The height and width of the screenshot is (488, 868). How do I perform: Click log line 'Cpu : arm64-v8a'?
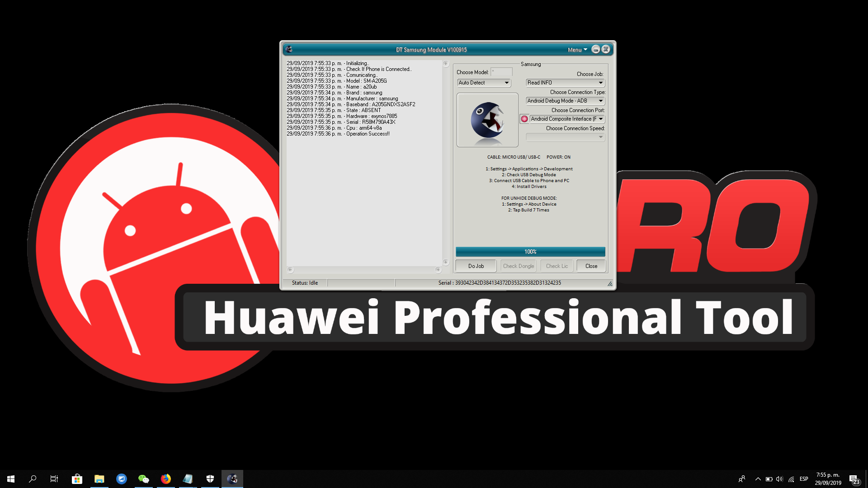tap(334, 128)
